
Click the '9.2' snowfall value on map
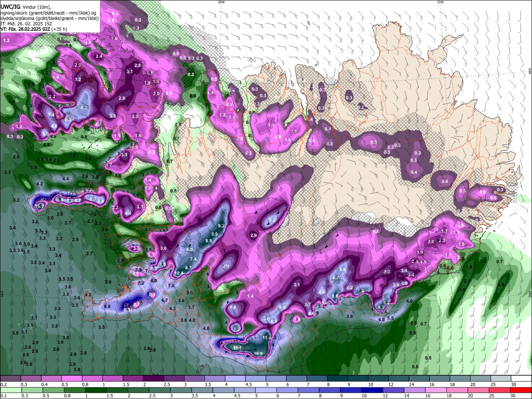(x=221, y=226)
